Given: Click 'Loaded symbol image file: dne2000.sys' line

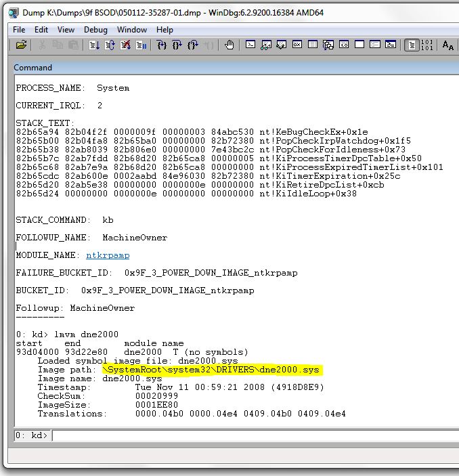Looking at the screenshot, I should click(x=138, y=361).
